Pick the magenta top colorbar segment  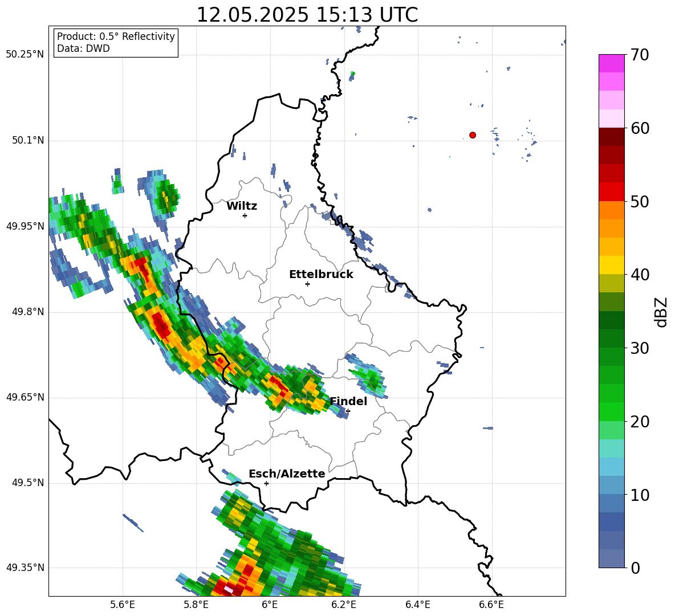(611, 63)
